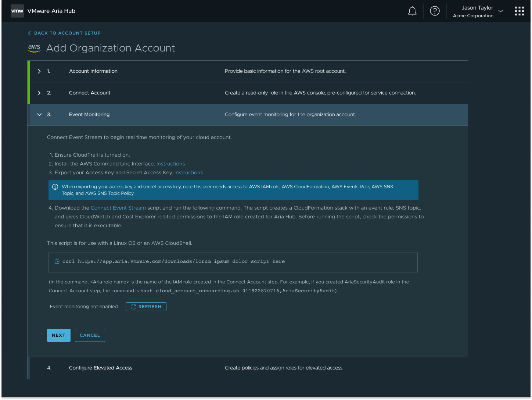Click the curl command code box
Image resolution: width=532 pixels, height=400 pixels.
coord(233,262)
